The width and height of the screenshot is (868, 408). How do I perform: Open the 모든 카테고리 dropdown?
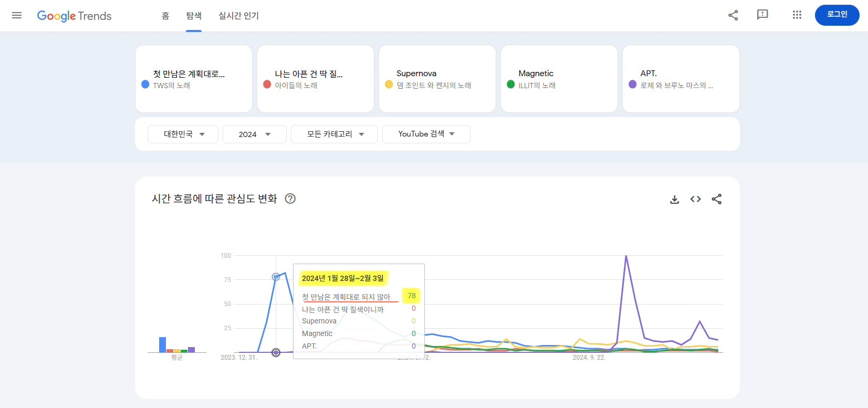point(334,134)
